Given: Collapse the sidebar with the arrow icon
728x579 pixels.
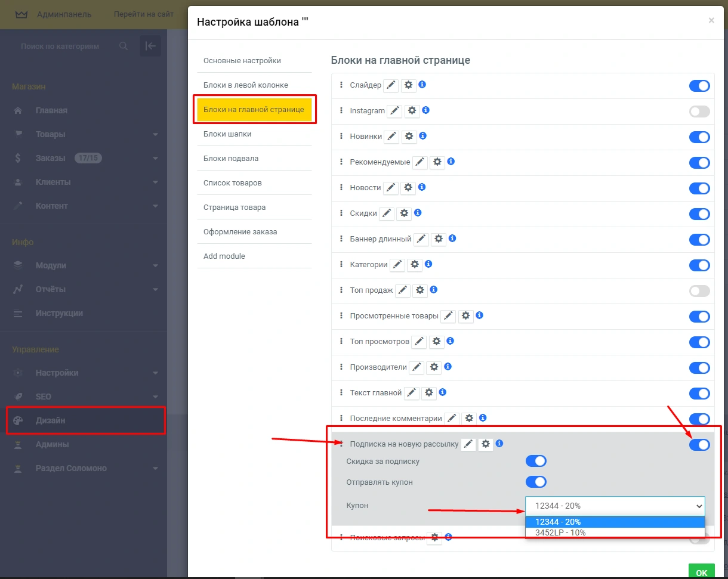Looking at the screenshot, I should point(150,46).
